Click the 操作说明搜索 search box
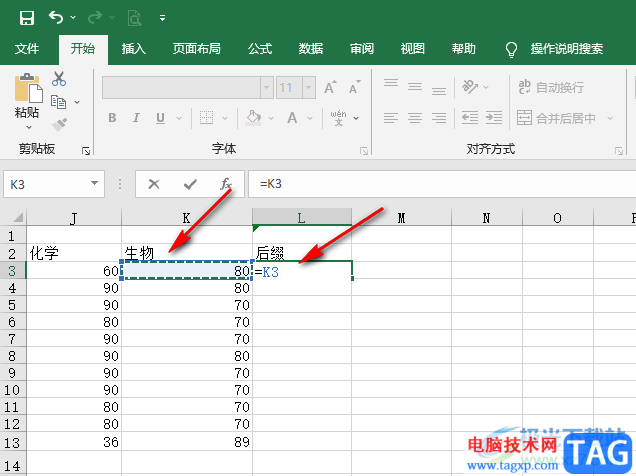Image resolution: width=636 pixels, height=476 pixels. (567, 49)
